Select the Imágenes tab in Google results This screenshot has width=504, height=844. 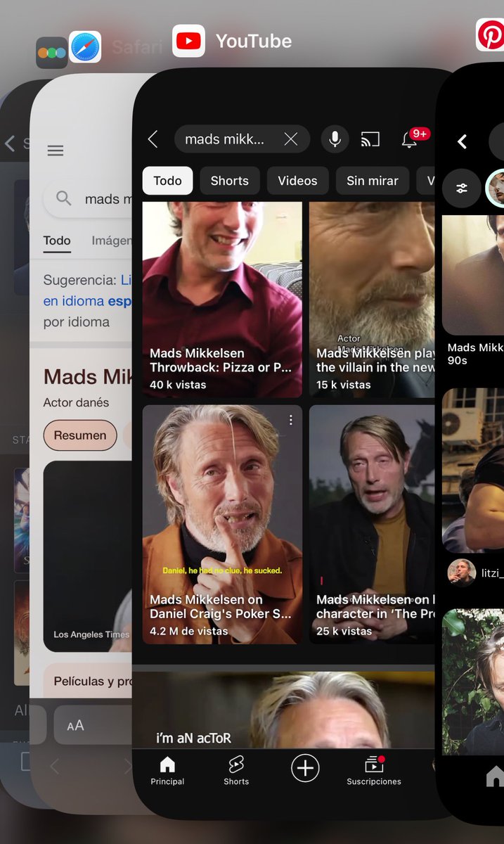tap(112, 241)
